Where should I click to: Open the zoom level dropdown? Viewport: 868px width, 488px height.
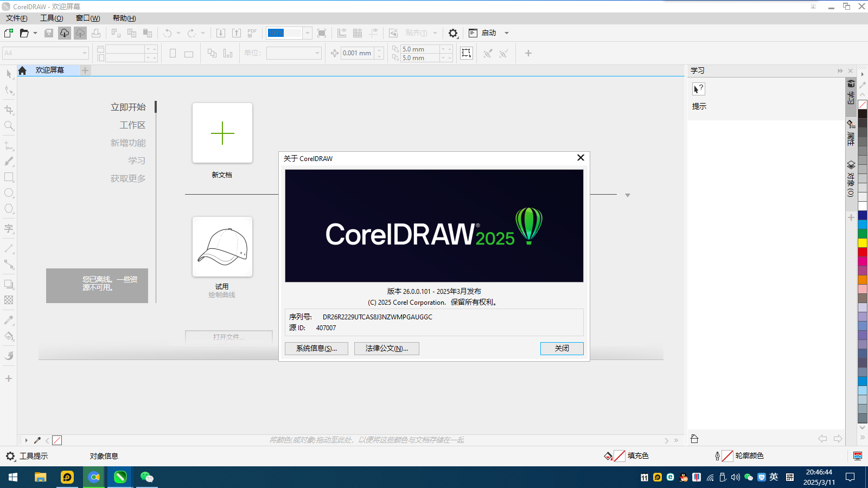click(x=308, y=33)
